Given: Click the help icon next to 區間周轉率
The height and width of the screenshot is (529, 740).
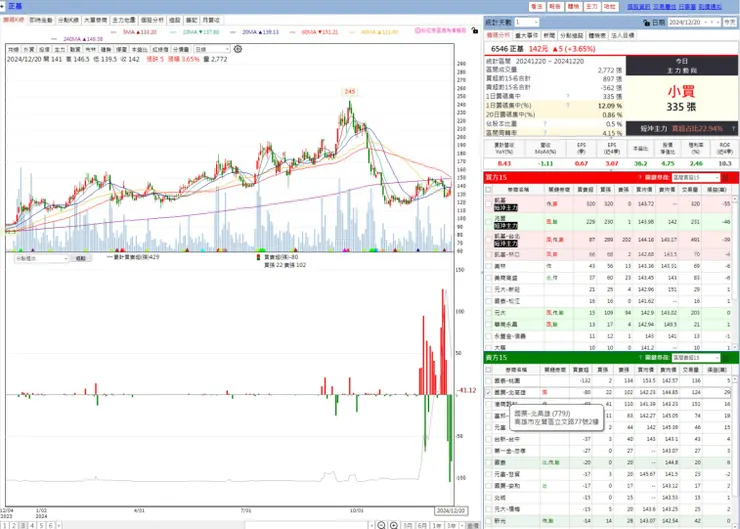Looking at the screenshot, I should pos(545,133).
